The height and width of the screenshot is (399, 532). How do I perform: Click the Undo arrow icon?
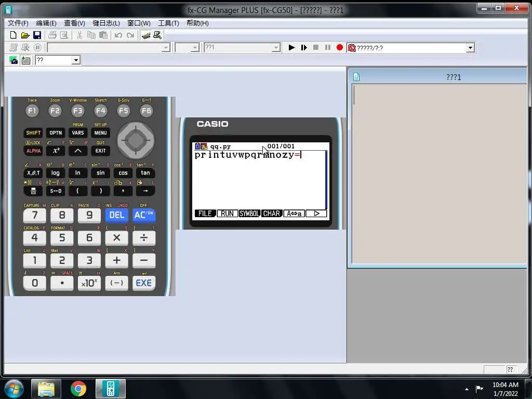click(x=118, y=35)
